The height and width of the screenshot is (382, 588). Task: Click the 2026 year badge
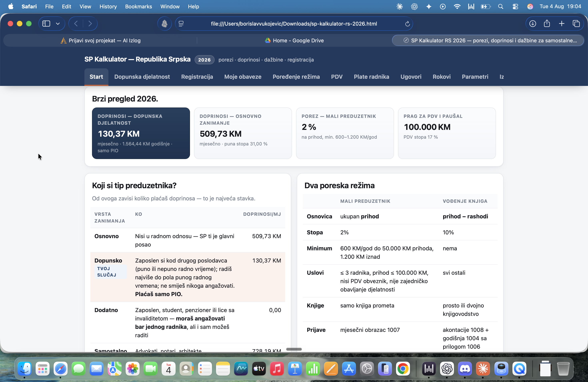click(x=204, y=60)
